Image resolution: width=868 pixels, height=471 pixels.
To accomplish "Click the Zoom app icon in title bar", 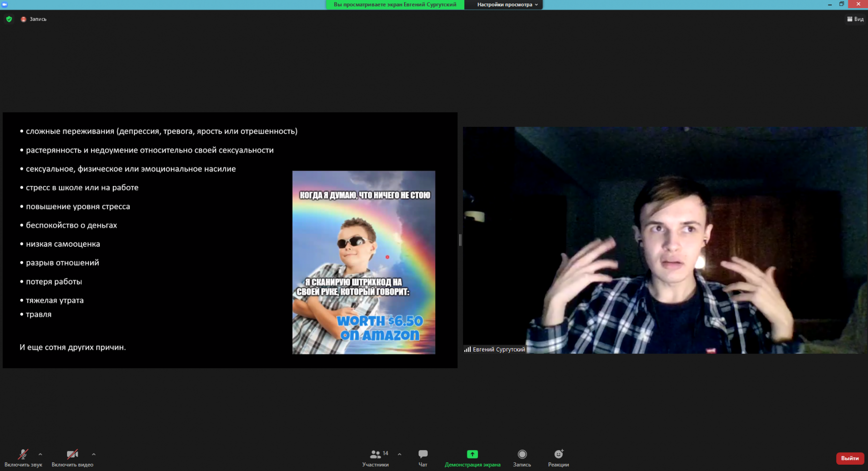I will (4, 4).
